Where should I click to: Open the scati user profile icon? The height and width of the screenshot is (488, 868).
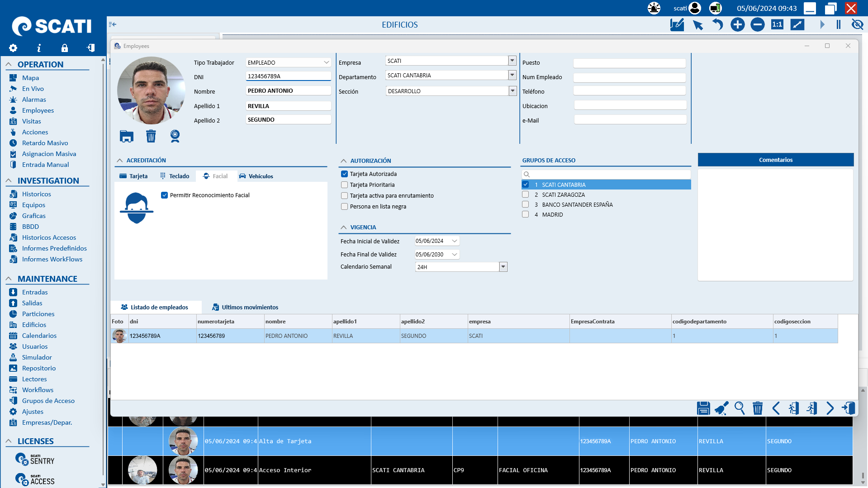(695, 8)
